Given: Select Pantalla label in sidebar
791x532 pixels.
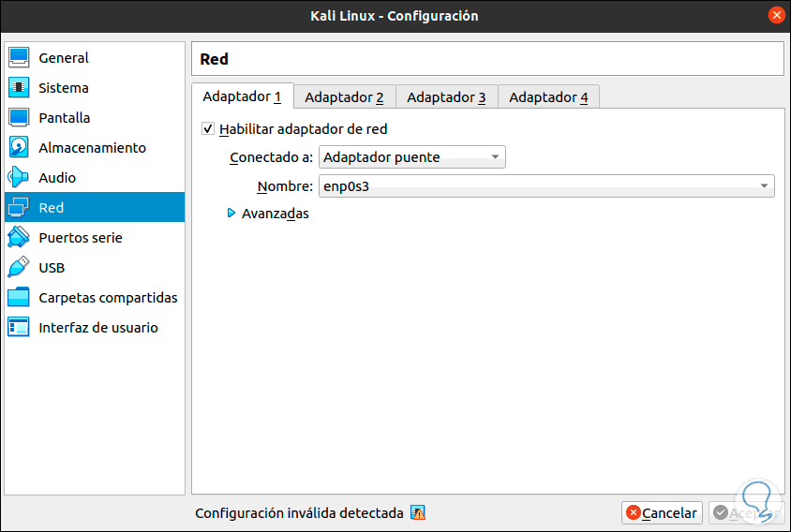Looking at the screenshot, I should pyautogui.click(x=65, y=118).
